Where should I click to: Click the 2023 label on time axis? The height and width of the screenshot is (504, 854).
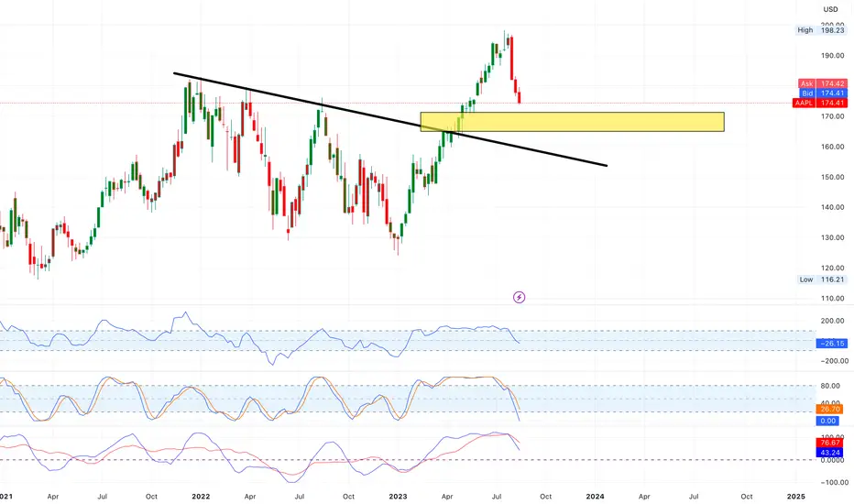398,497
